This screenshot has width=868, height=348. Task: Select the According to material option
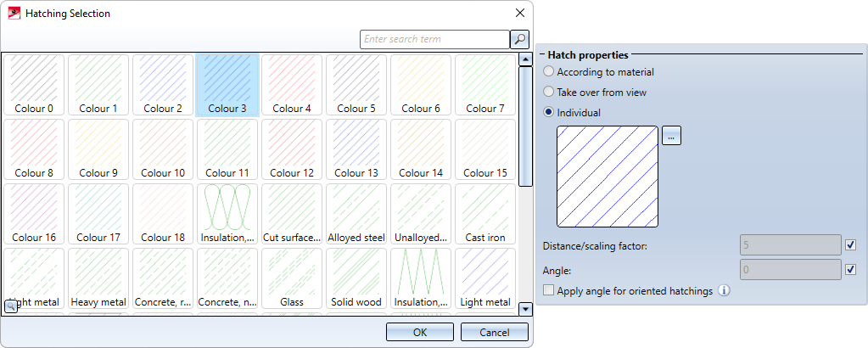[x=549, y=72]
